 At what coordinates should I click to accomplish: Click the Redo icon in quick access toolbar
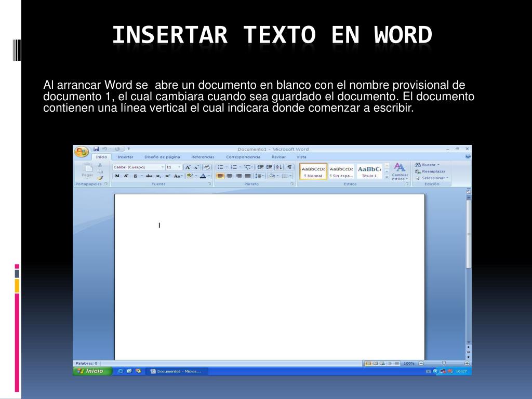(117, 149)
